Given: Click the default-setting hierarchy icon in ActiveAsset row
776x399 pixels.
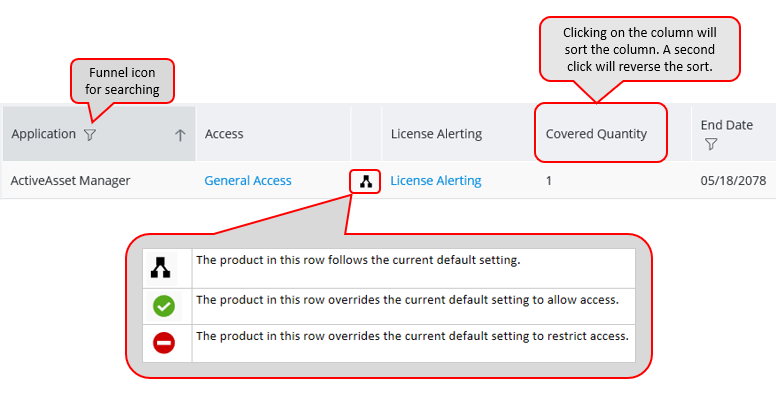Looking at the screenshot, I should [366, 182].
